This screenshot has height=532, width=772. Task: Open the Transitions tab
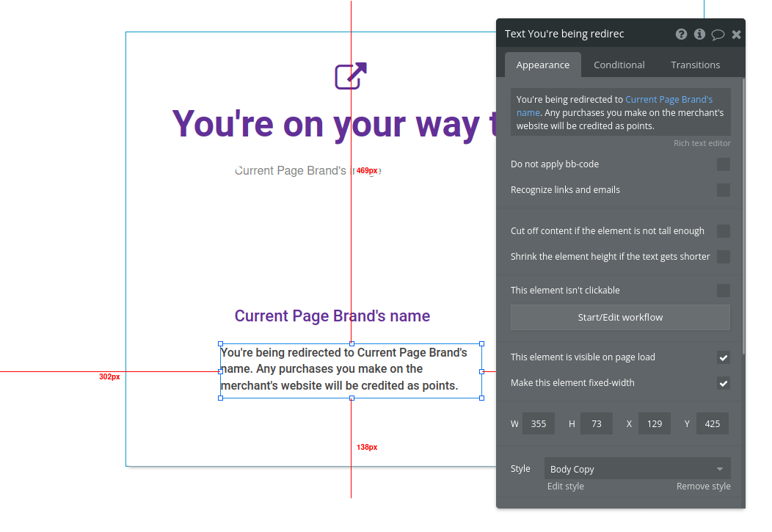(x=695, y=65)
